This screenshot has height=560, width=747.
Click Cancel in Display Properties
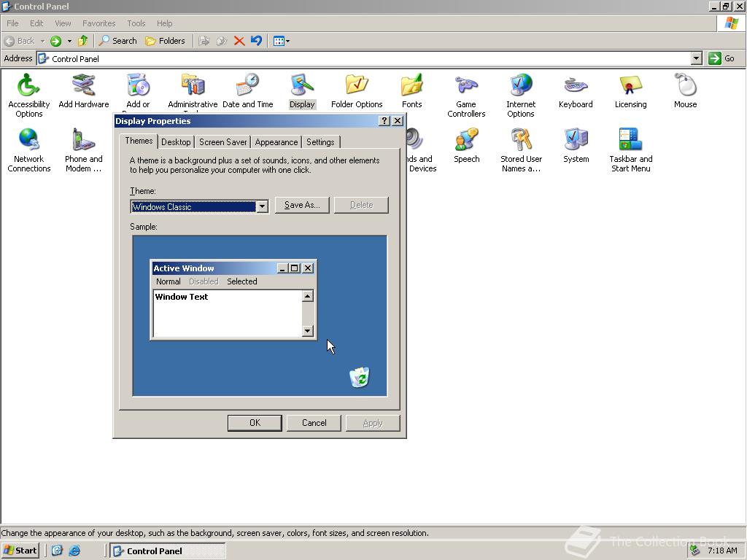click(314, 423)
